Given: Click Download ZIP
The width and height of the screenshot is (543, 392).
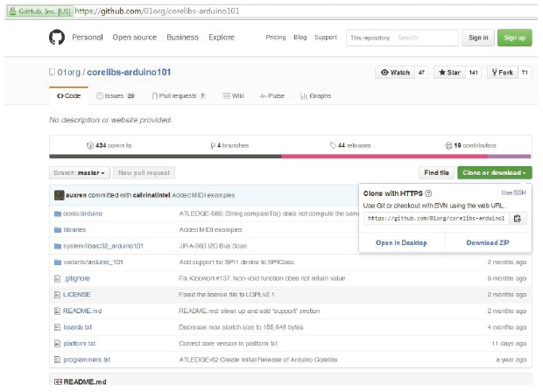Looking at the screenshot, I should [488, 243].
